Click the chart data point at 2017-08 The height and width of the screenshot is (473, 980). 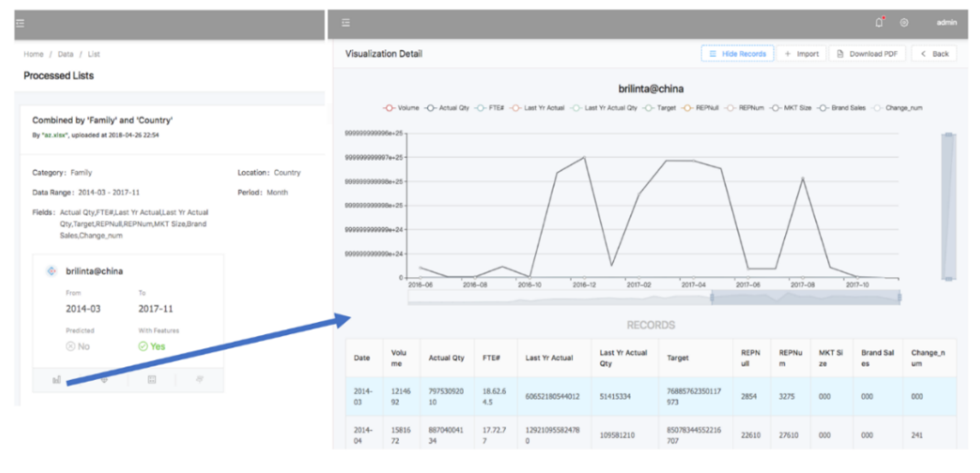pos(803,178)
